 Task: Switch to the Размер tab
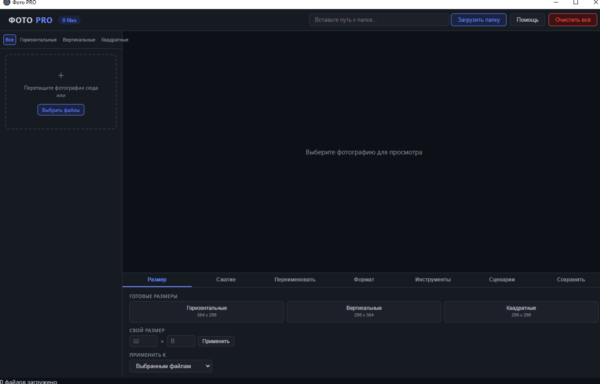click(157, 280)
